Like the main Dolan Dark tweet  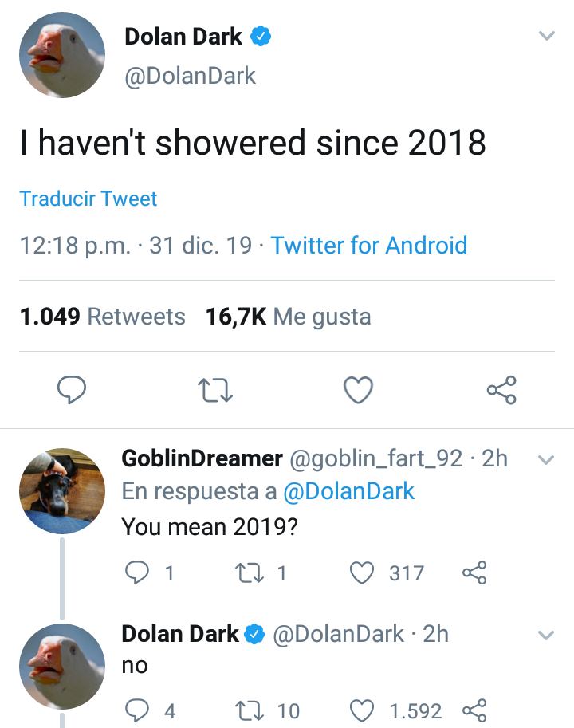point(358,390)
